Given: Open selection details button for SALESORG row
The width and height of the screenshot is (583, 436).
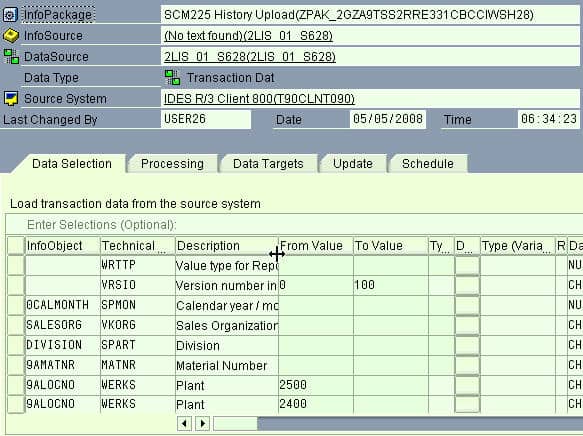Looking at the screenshot, I should coord(467,325).
